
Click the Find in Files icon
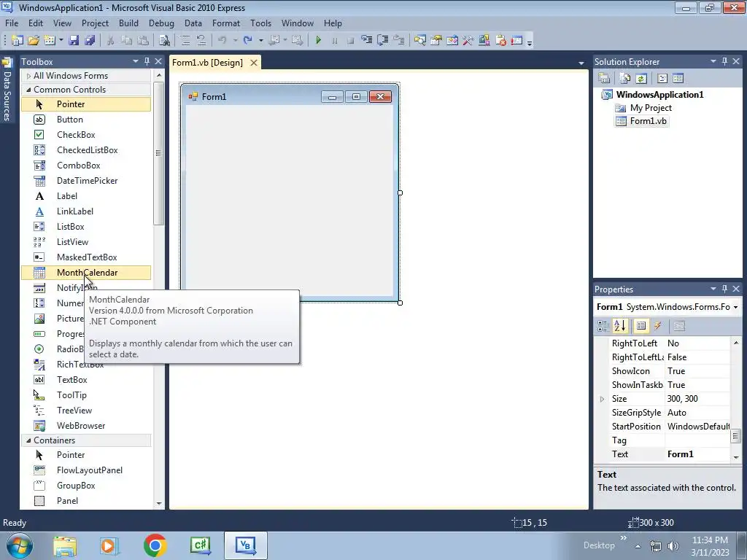(x=164, y=41)
